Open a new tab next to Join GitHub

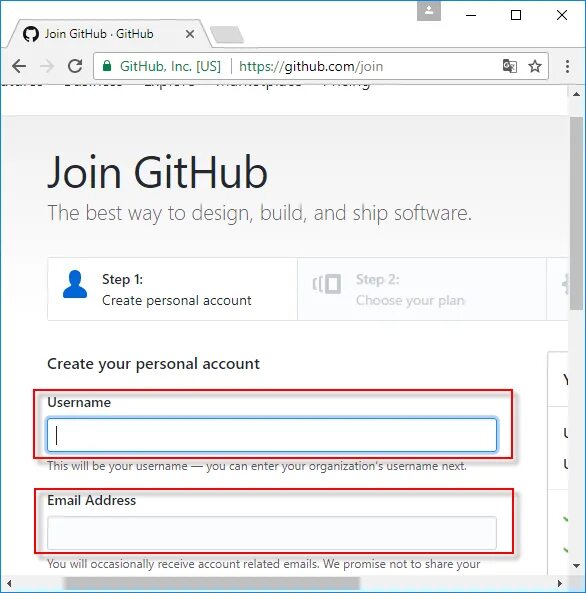point(227,35)
